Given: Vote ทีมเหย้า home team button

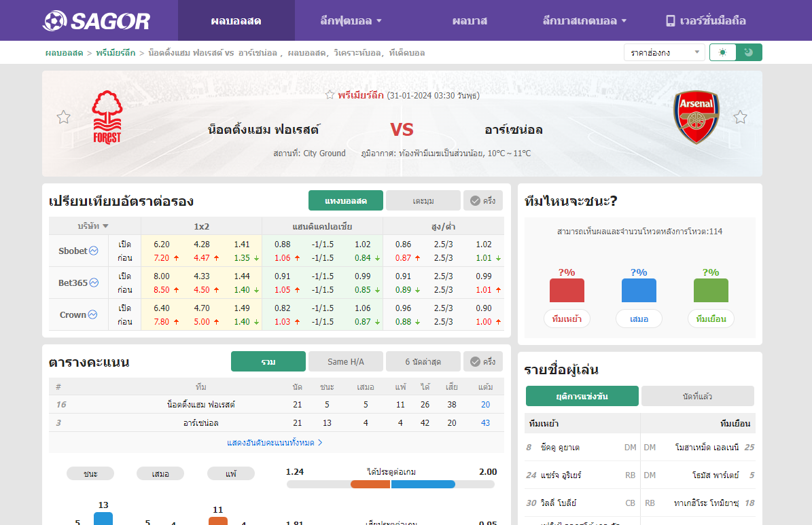Looking at the screenshot, I should click(x=567, y=319).
